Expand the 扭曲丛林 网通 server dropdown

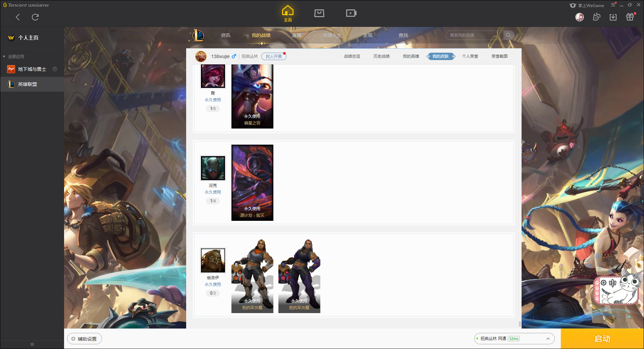(x=514, y=339)
